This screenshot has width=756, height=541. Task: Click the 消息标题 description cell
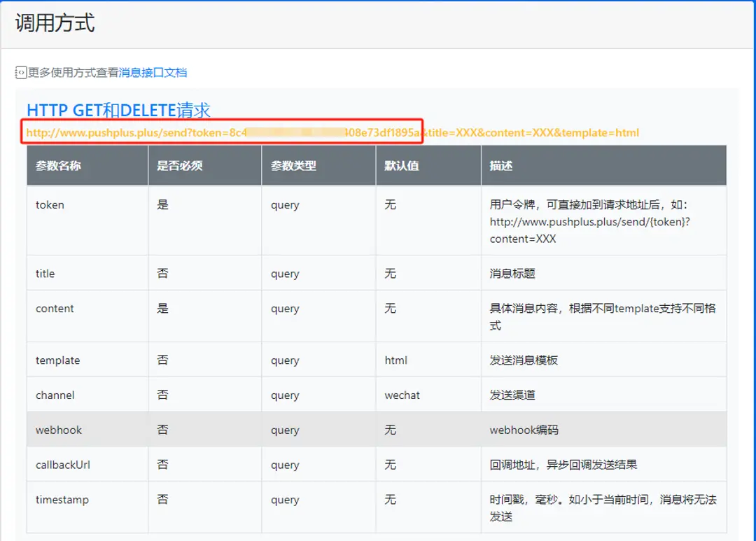[x=604, y=273]
